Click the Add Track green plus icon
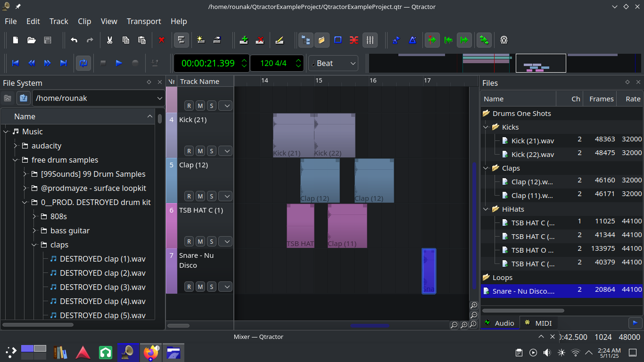 pyautogui.click(x=244, y=40)
